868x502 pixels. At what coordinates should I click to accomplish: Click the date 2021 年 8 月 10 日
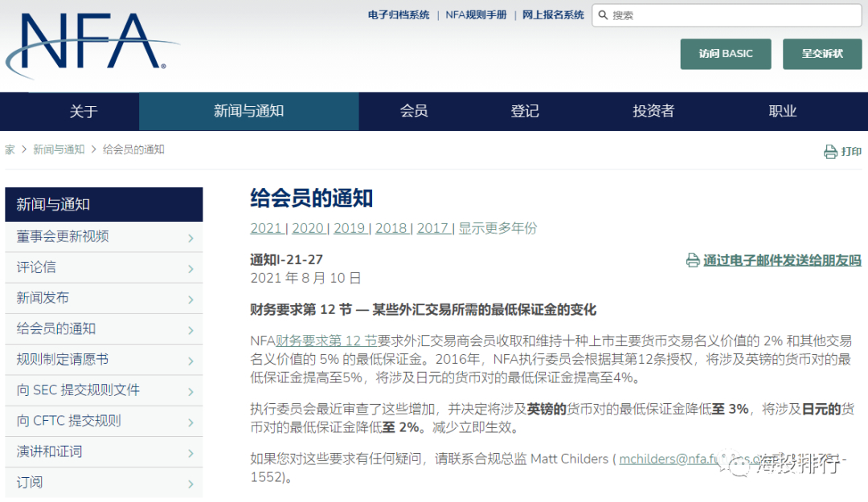tap(305, 278)
